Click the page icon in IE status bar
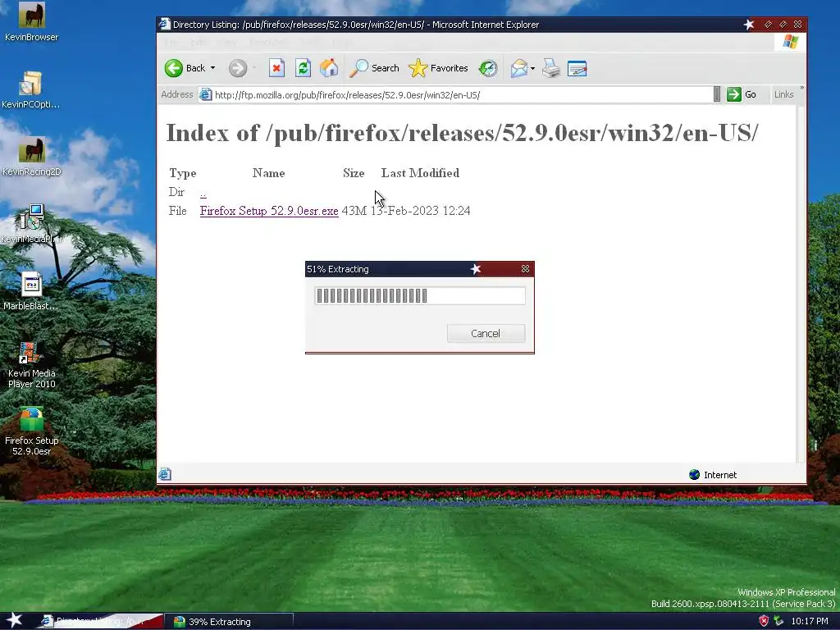Viewport: 840px width, 630px height. [x=165, y=474]
